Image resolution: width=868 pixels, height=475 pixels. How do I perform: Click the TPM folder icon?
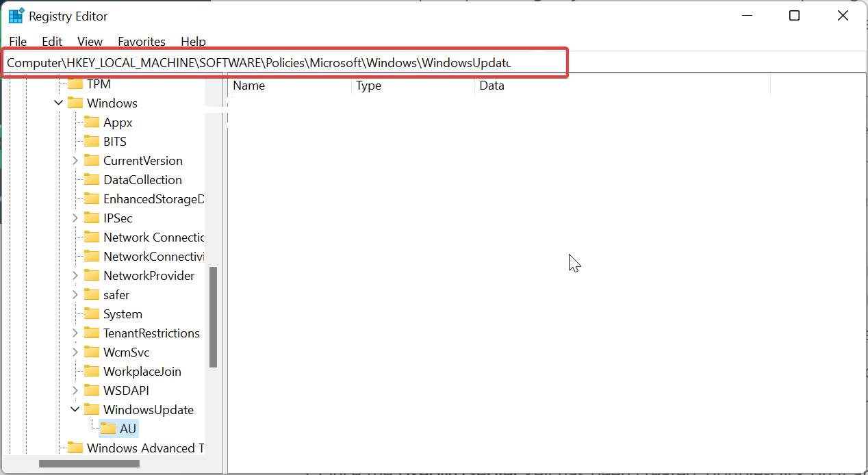[75, 84]
